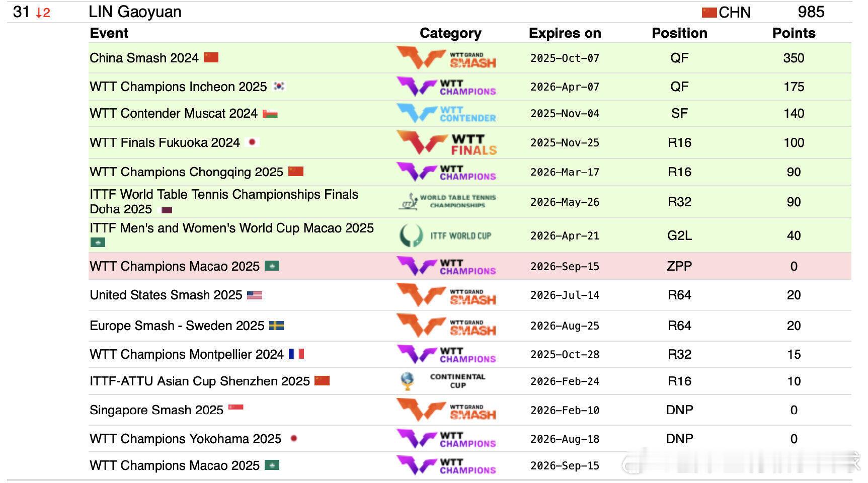The image size is (868, 483).
Task: Click the WTT Champions logo in Incheon 2025 row
Action: click(446, 87)
